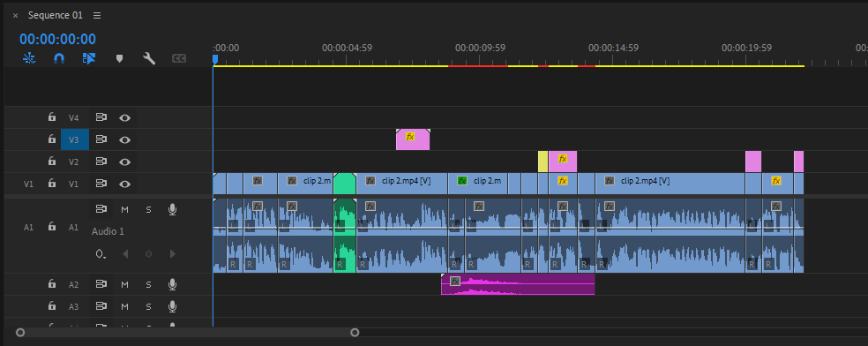Screen dimensions: 868x346
Task: Go to next keyframe on A1
Action: pos(172,254)
